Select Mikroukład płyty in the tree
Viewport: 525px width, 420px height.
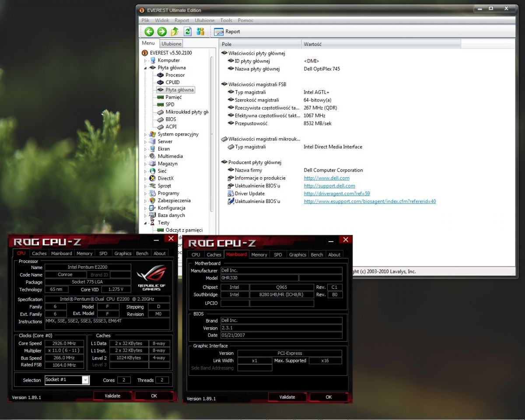[x=187, y=112]
